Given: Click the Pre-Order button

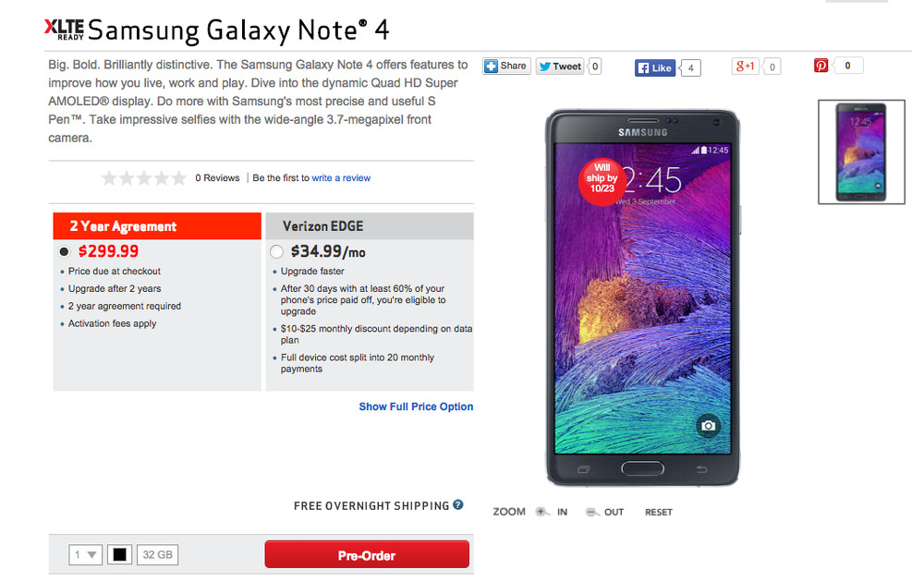Looking at the screenshot, I should [367, 555].
